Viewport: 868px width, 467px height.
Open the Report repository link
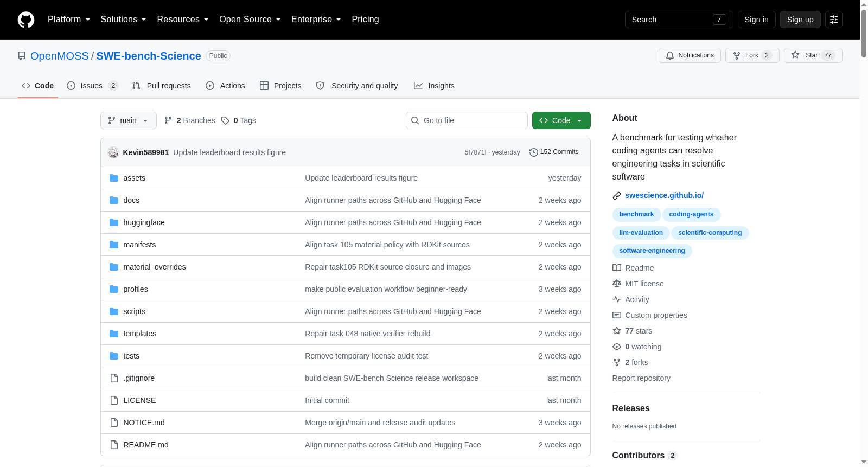[641, 378]
